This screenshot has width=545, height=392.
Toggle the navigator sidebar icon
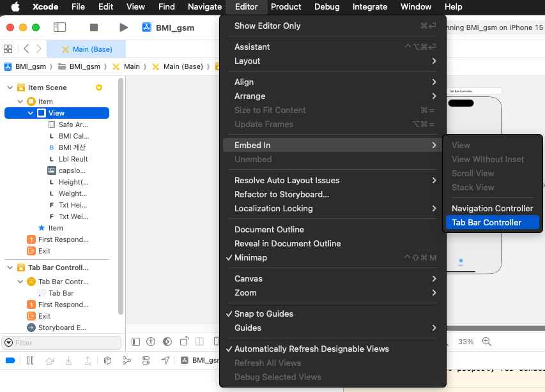60,27
